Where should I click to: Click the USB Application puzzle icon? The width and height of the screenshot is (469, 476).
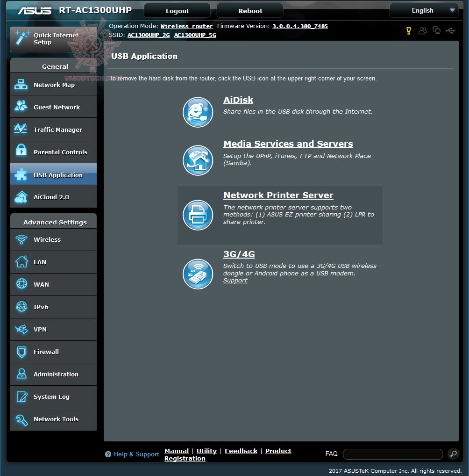point(21,174)
